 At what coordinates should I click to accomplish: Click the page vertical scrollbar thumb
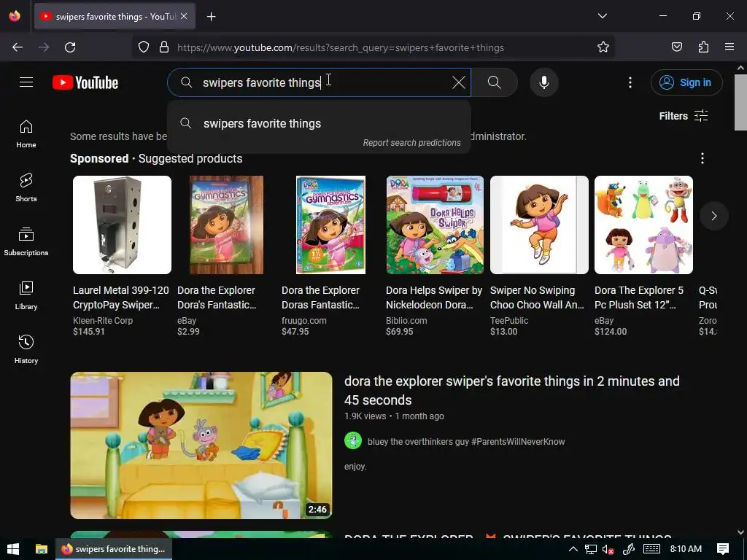coord(740,102)
